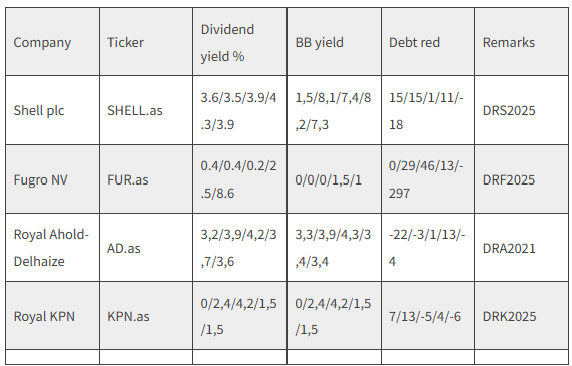Select the SHELL.as ticker cell
This screenshot has width=572, height=366.
pos(146,110)
